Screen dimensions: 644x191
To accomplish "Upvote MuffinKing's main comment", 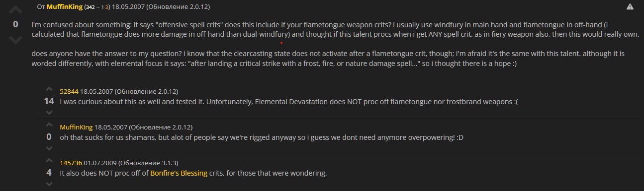I will (x=16, y=10).
